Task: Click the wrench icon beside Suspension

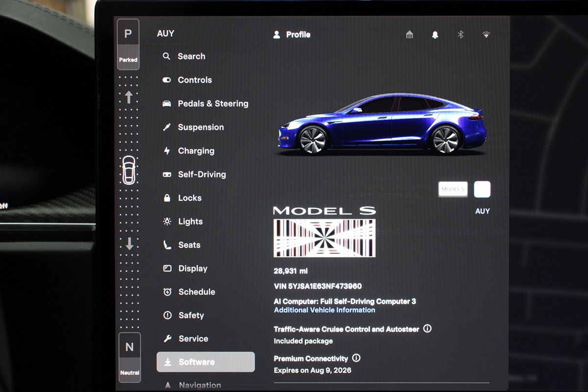Action: [x=167, y=127]
